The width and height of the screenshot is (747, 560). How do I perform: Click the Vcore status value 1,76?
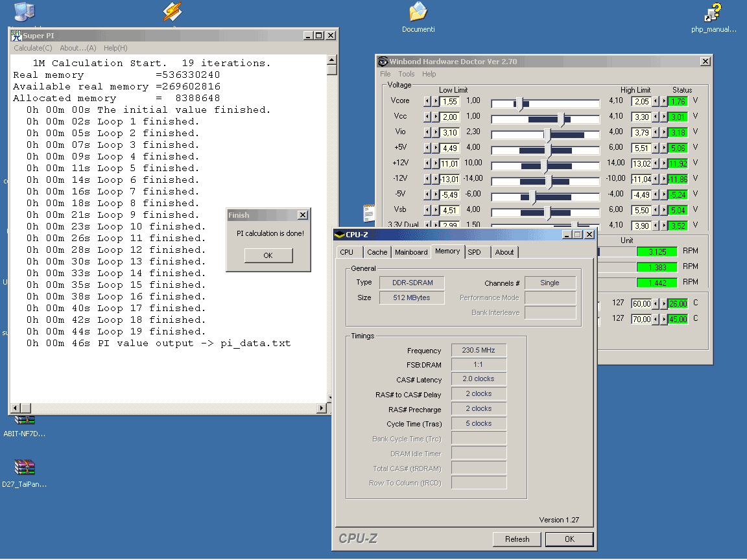click(x=678, y=101)
